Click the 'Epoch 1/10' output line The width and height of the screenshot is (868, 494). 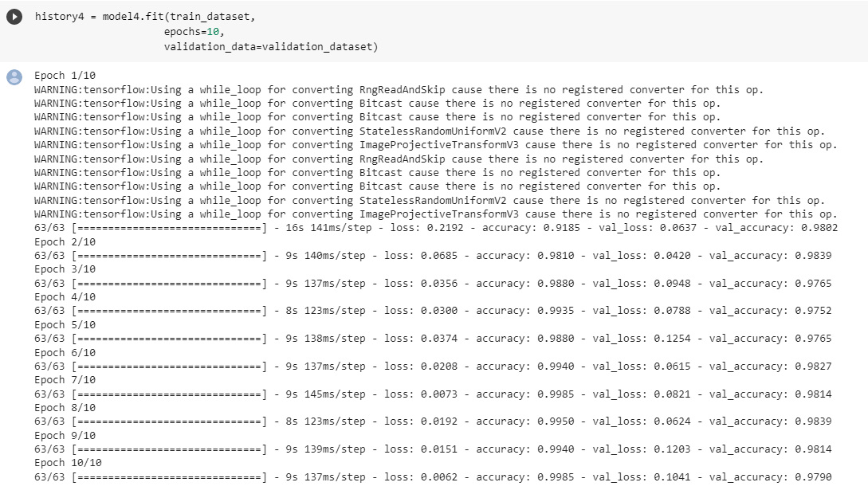pyautogui.click(x=65, y=76)
